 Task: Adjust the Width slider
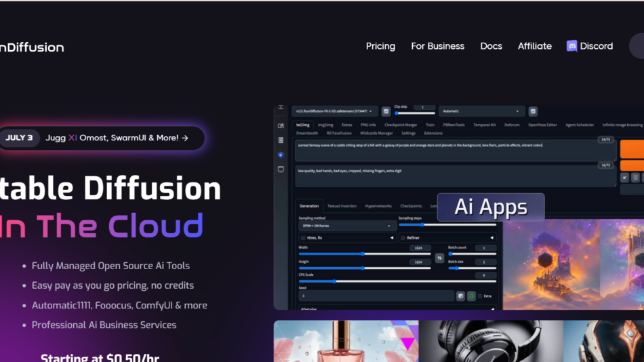pyautogui.click(x=364, y=254)
